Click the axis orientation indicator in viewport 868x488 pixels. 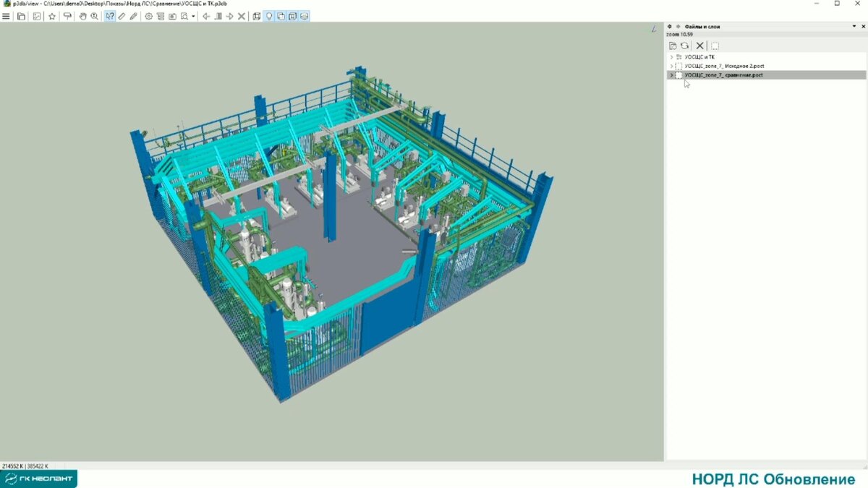654,30
